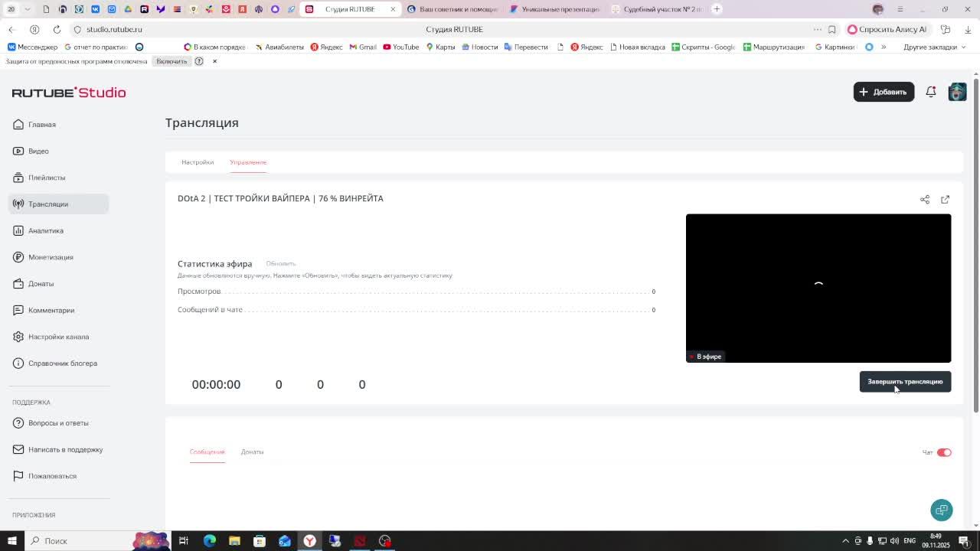Open Настройки канала gear icon
The image size is (980, 551).
(18, 337)
